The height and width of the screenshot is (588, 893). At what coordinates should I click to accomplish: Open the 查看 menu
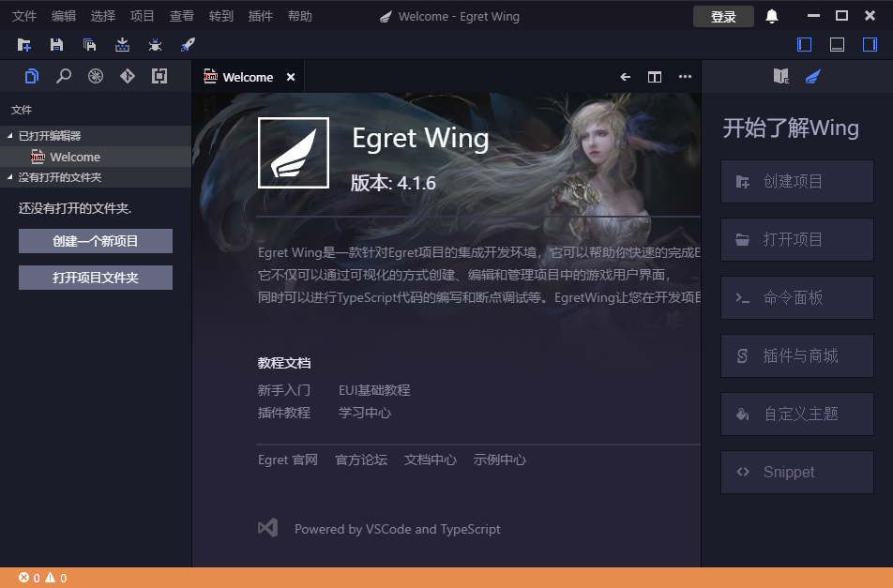182,16
